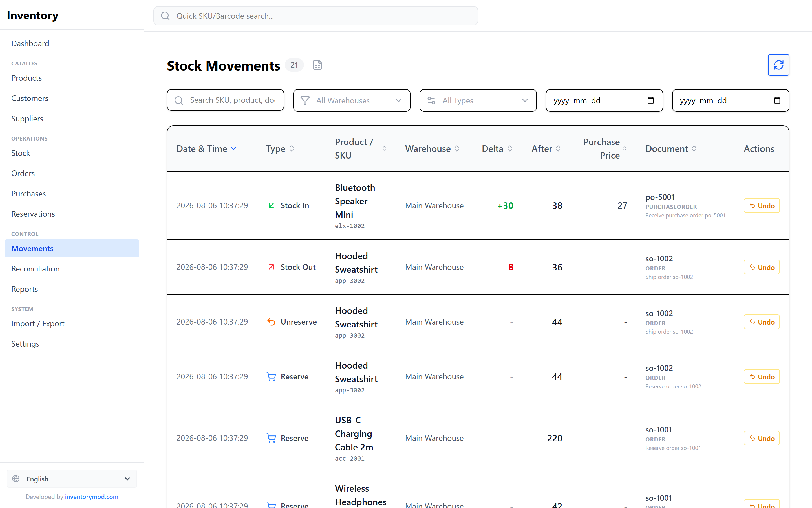The height and width of the screenshot is (508, 812).
Task: Click the calendar icon in first date field
Action: click(x=650, y=100)
